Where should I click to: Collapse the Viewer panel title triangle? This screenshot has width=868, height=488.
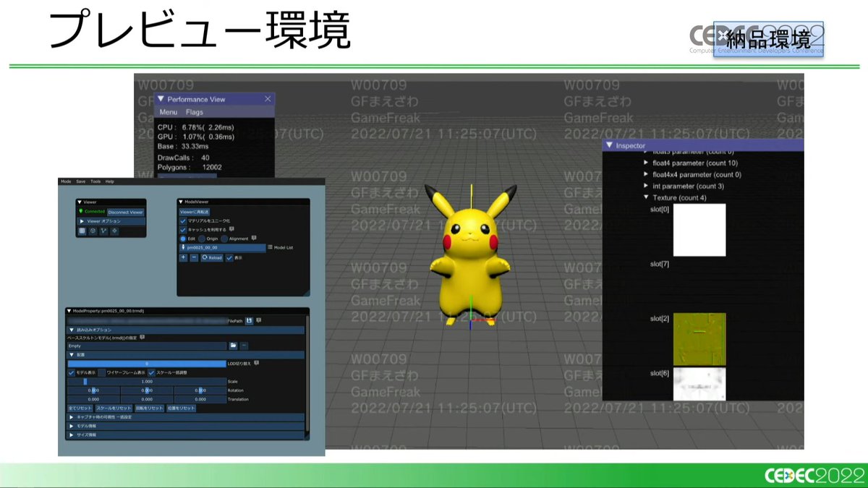80,202
